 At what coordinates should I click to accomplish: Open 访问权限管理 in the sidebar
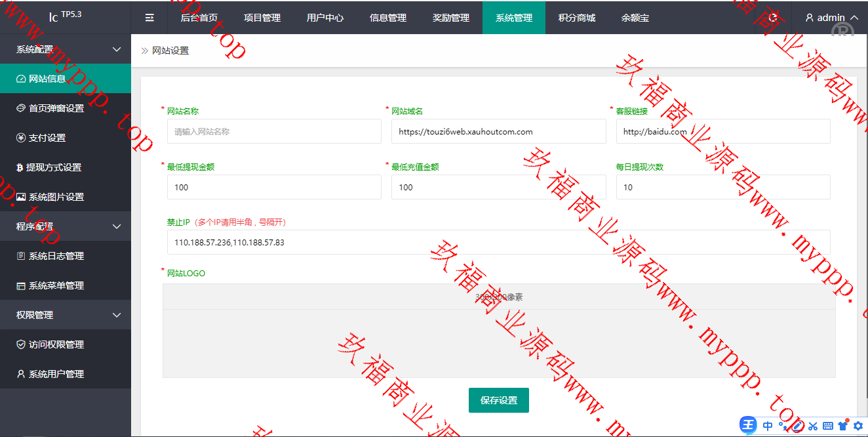tap(56, 344)
